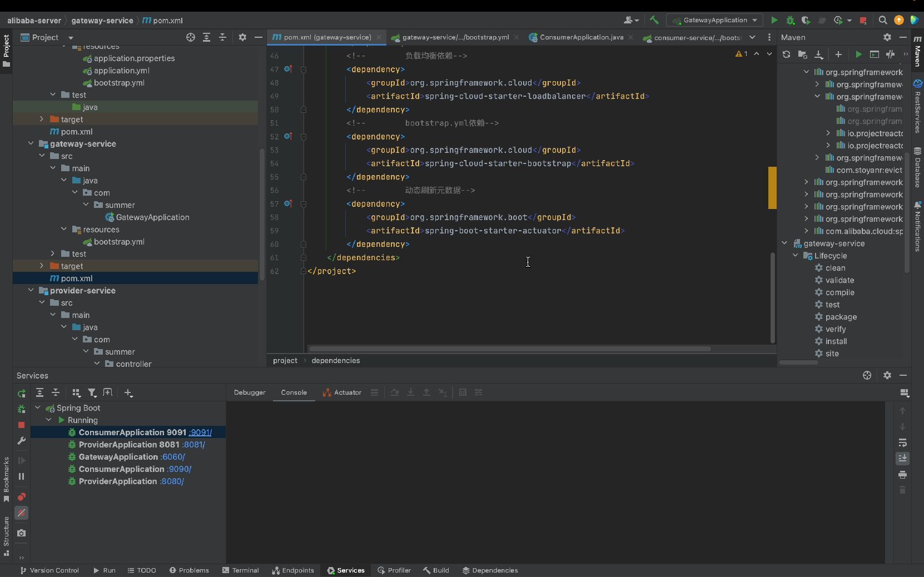Click red Stop icon in Services sidebar
This screenshot has height=577, width=924.
click(21, 425)
